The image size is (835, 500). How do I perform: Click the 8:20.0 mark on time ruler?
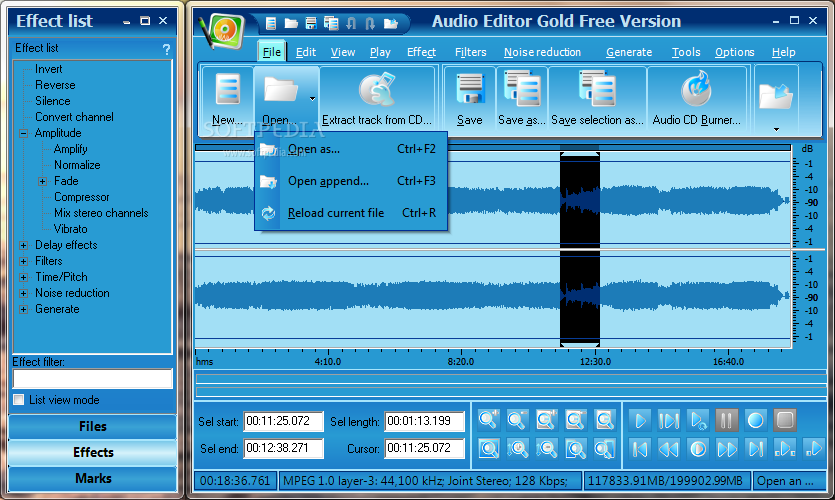461,362
